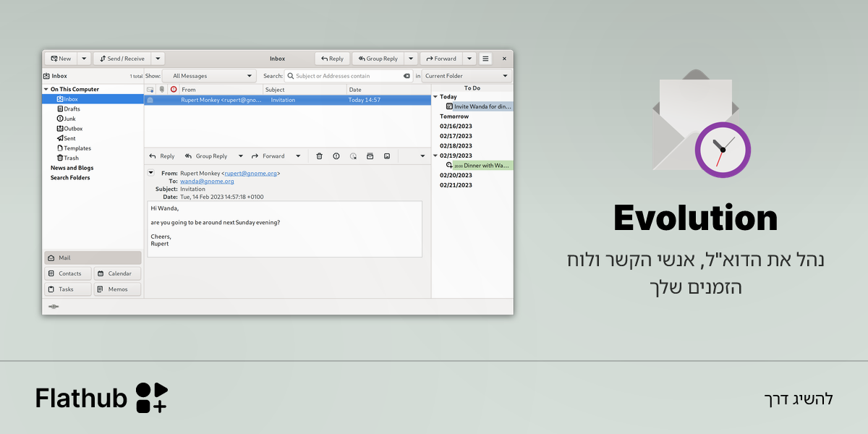The height and width of the screenshot is (434, 868).
Task: Collapse message headers with the From toggle arrow
Action: pos(151,173)
